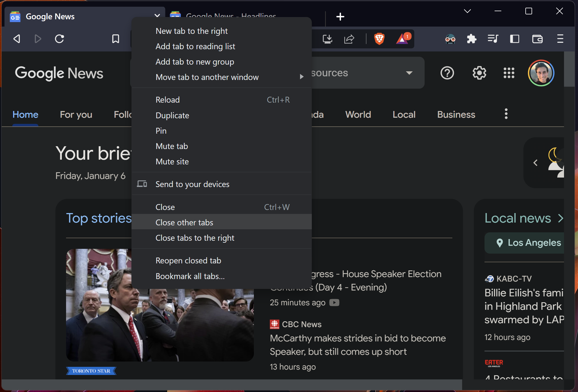Screen dimensions: 578x392
Task: Select Reopen closed tab
Action: tap(221, 261)
